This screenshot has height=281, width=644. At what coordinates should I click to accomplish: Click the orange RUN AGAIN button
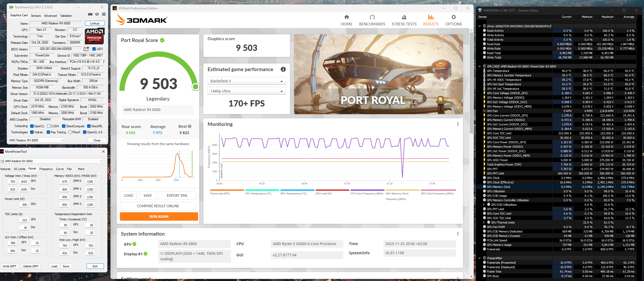[x=159, y=216]
